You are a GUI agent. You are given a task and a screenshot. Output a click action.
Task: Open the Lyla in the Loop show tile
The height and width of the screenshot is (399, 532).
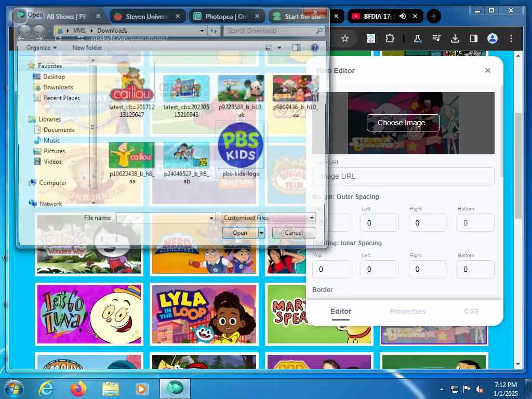(x=204, y=314)
